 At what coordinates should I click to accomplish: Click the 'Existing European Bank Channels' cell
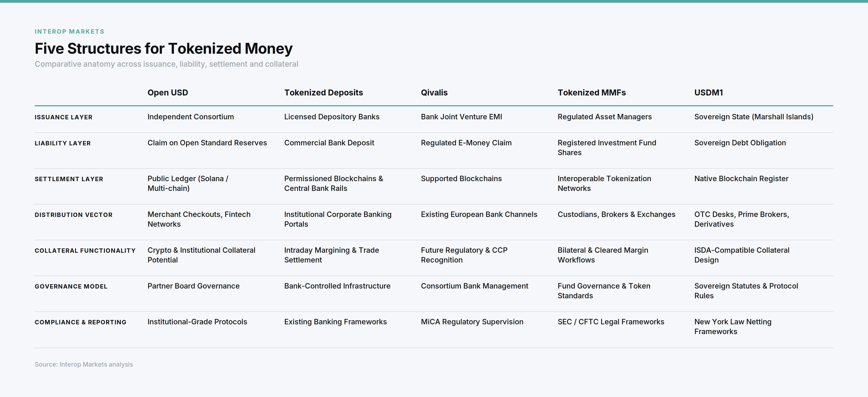pyautogui.click(x=479, y=214)
